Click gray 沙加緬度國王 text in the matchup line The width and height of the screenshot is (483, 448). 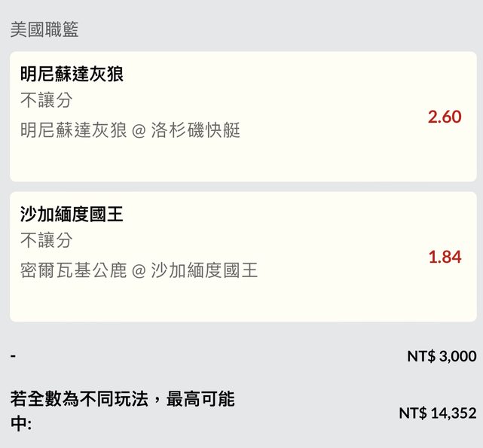tap(204, 270)
